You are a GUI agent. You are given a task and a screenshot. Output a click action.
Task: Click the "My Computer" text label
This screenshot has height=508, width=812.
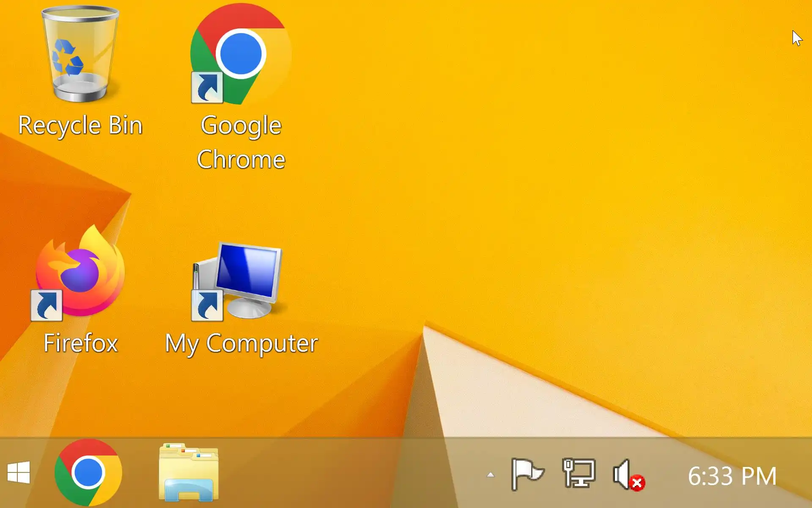pos(241,343)
